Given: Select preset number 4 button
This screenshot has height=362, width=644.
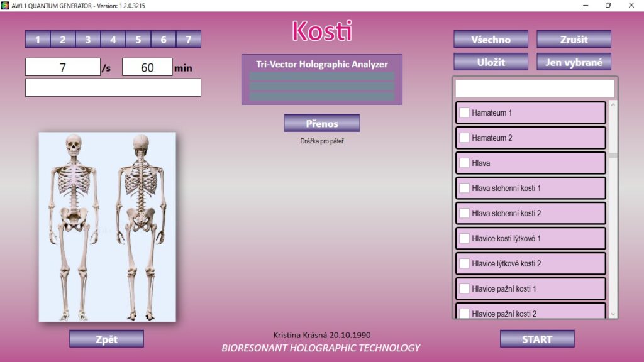Looking at the screenshot, I should [113, 40].
